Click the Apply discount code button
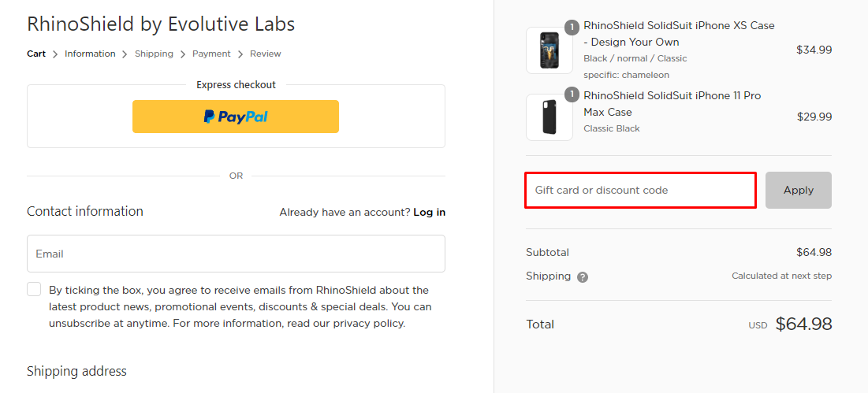 click(x=798, y=191)
